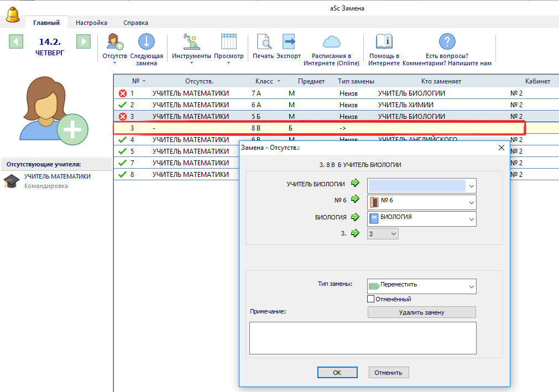Open the classroom № 6 dropdown

pos(422,202)
